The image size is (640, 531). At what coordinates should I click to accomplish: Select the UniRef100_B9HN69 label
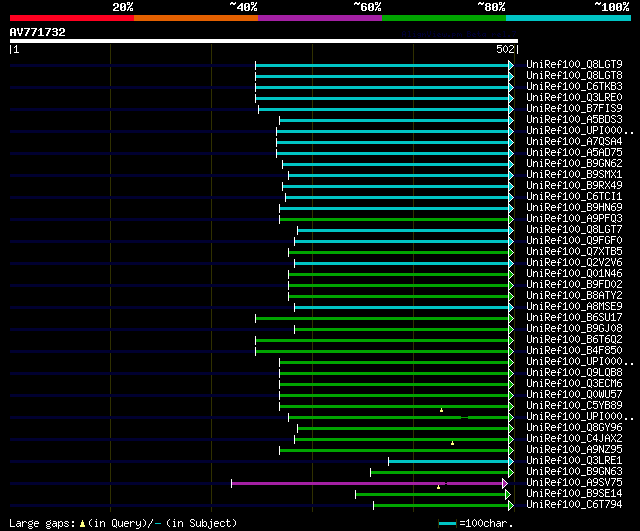point(574,208)
